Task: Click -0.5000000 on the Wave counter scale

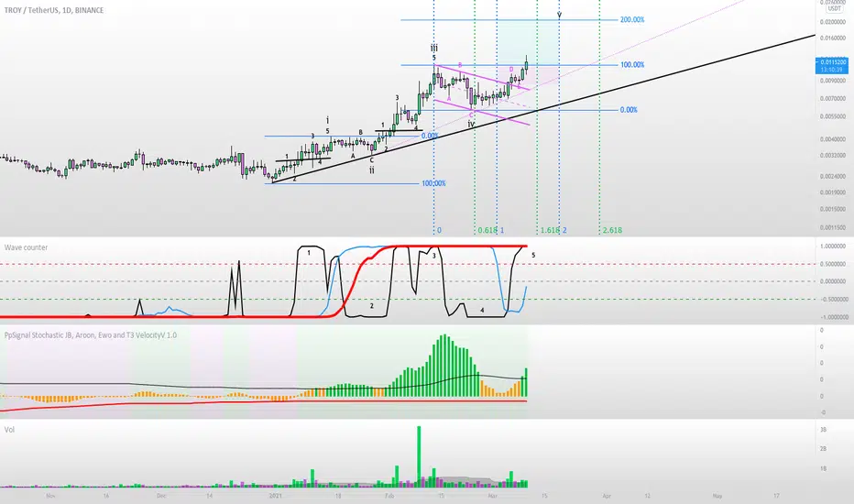Action: pyautogui.click(x=834, y=299)
